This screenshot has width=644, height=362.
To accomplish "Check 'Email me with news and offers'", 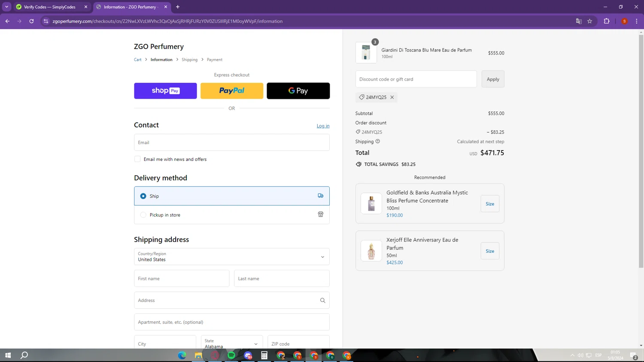I will coord(137,159).
